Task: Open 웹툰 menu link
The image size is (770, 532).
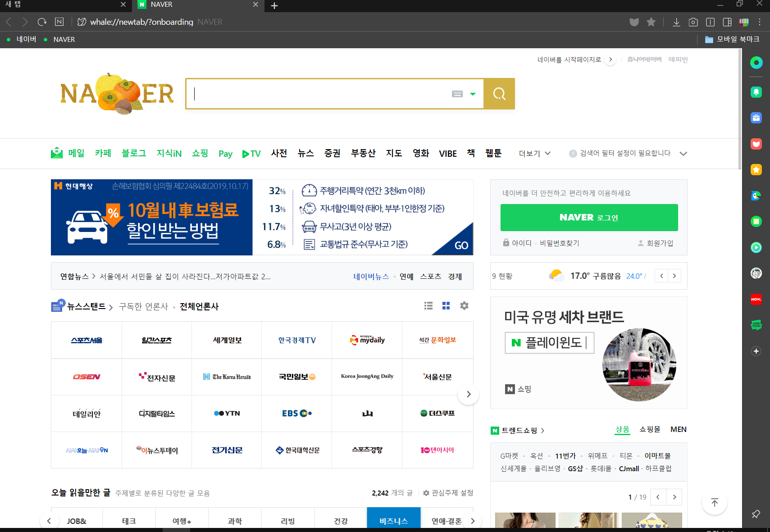Action: point(493,153)
